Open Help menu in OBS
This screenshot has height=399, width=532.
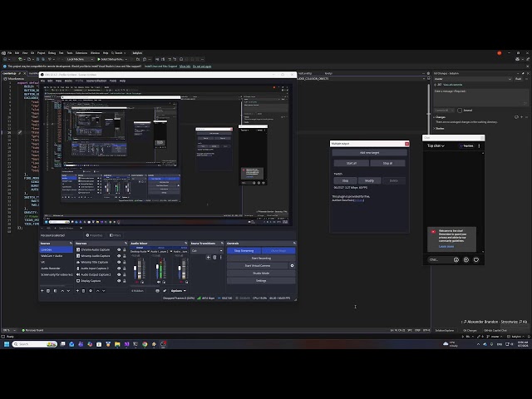pos(122,81)
